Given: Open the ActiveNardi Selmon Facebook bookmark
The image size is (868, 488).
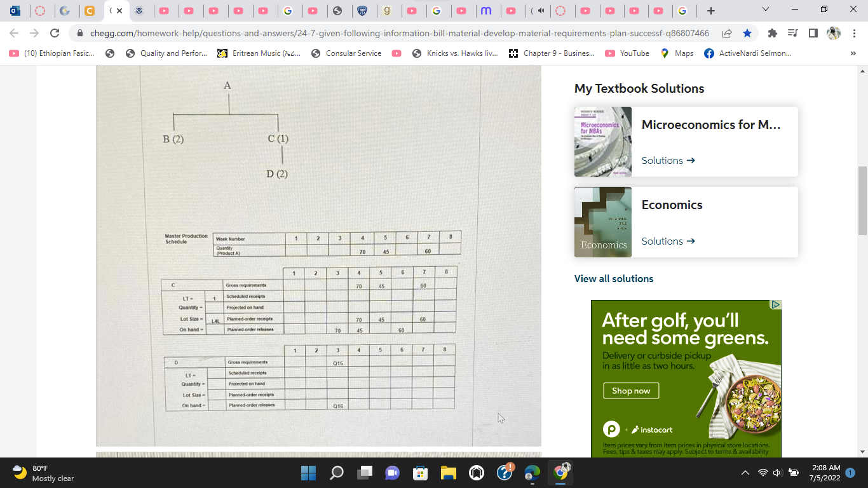Looking at the screenshot, I should (x=748, y=53).
